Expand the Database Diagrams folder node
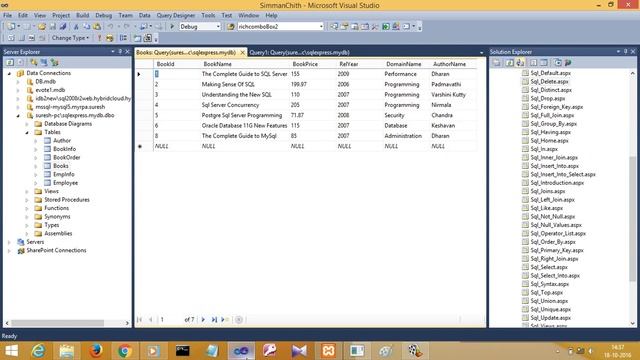The width and height of the screenshot is (640, 360). [27, 124]
